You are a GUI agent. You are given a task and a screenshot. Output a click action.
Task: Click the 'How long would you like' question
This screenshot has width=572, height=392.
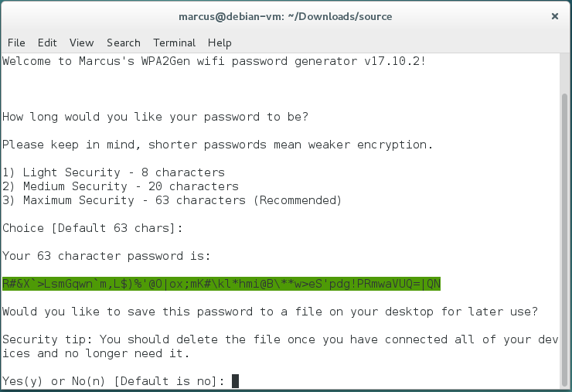[x=155, y=117]
